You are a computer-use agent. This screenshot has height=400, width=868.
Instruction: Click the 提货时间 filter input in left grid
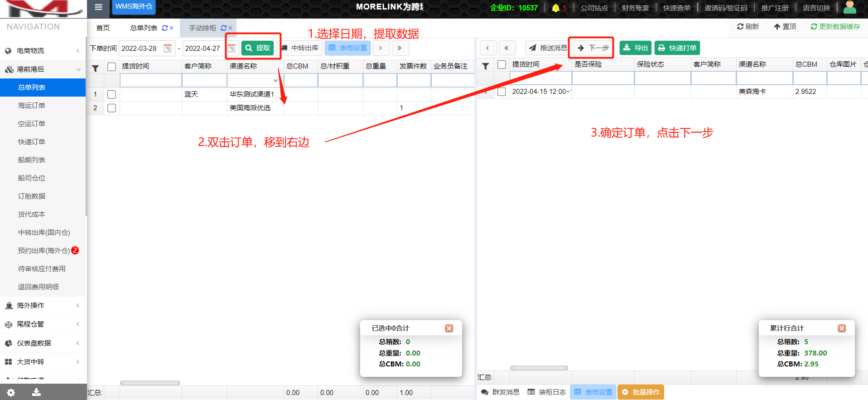[151, 81]
